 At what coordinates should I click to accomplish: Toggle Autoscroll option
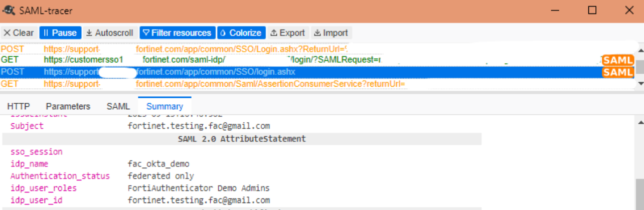pos(109,33)
